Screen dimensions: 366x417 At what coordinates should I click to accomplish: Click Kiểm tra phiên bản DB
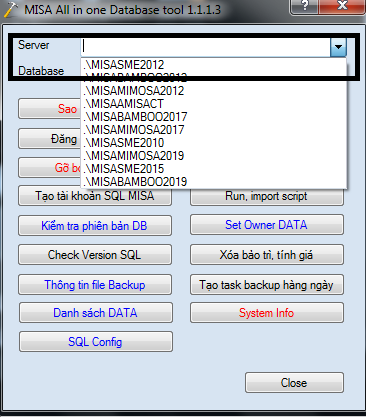[95, 226]
